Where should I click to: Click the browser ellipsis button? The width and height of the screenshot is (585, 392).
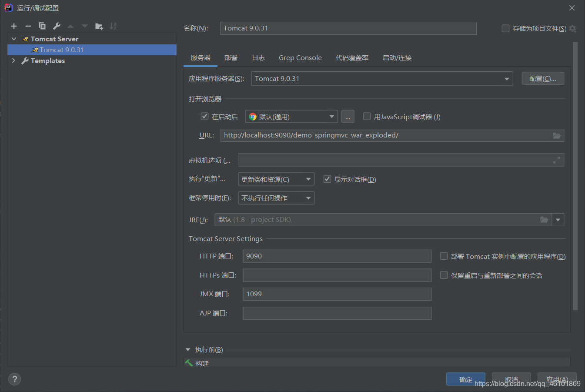coord(348,117)
